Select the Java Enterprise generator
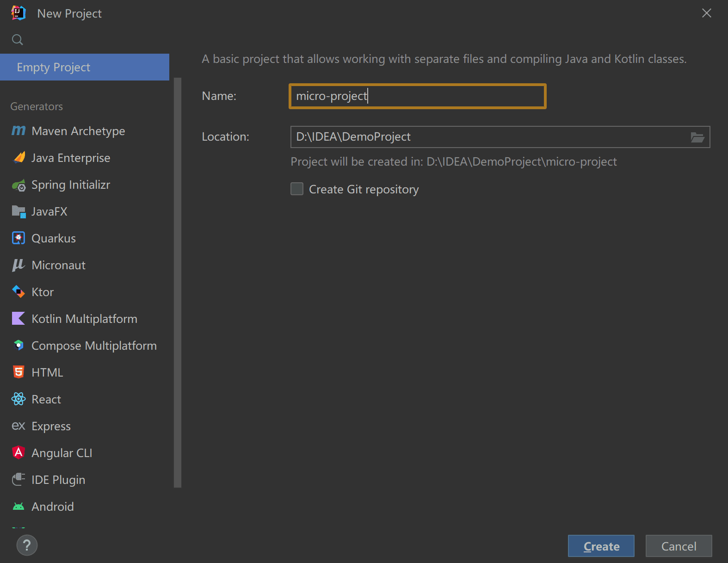Screen dimensions: 728x563 pos(71,158)
